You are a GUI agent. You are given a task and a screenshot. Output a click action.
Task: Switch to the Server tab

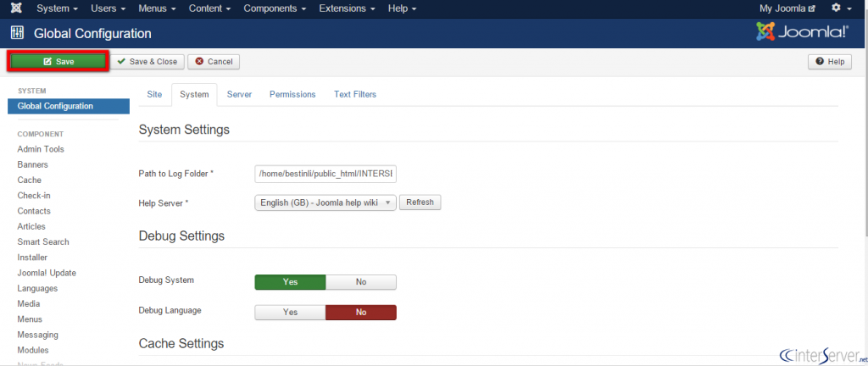tap(239, 95)
